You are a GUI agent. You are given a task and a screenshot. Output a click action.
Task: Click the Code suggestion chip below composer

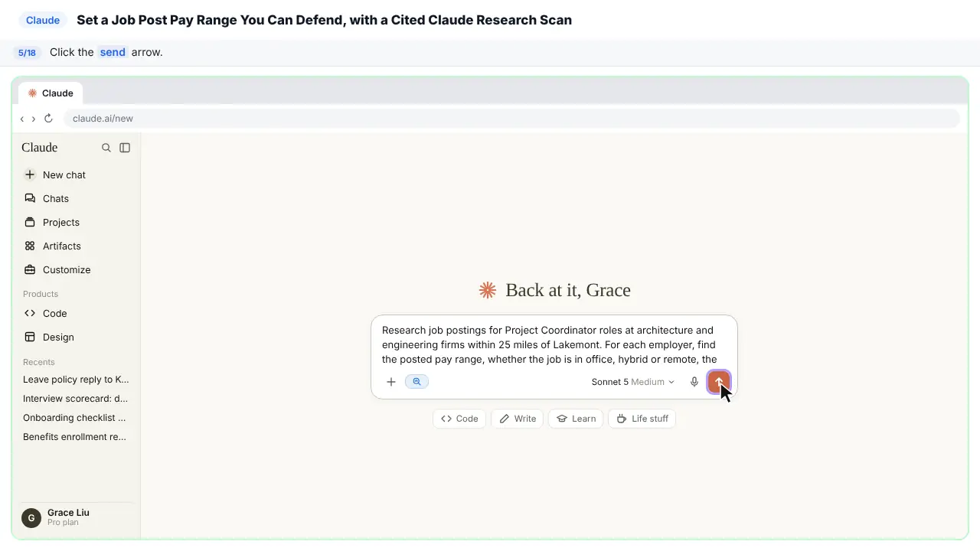(x=459, y=419)
